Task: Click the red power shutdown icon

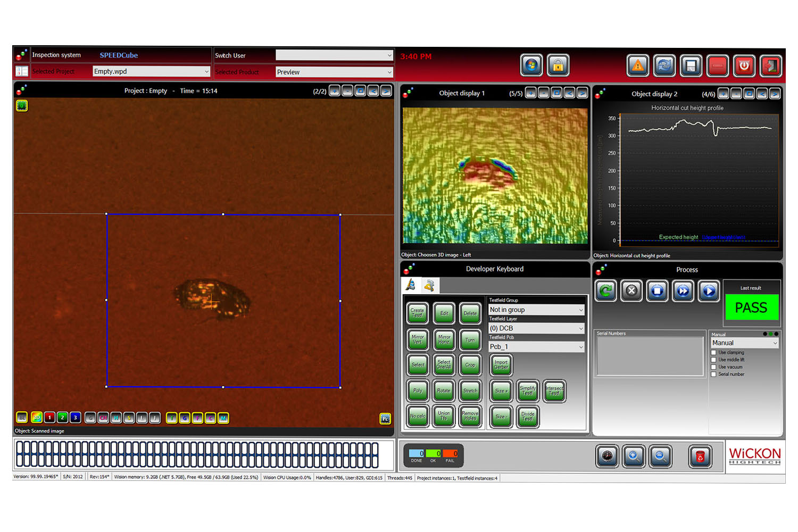Action: pos(744,66)
